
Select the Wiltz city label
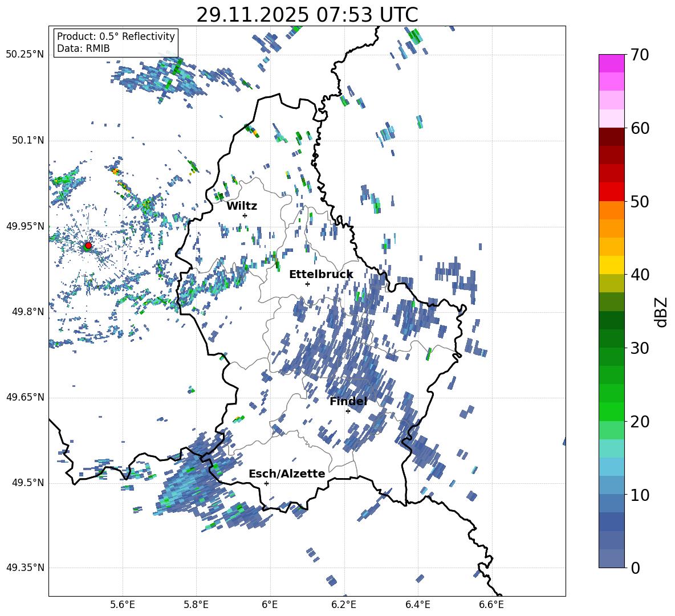pyautogui.click(x=242, y=206)
